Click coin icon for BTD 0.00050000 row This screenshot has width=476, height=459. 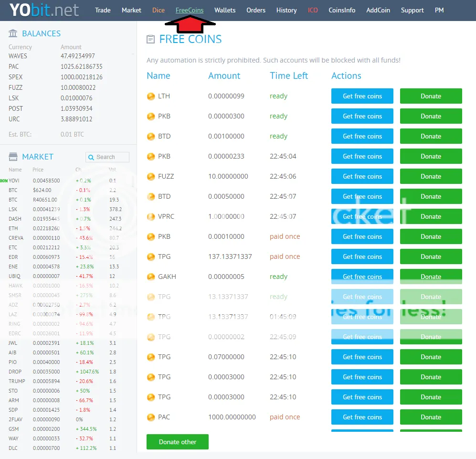(151, 196)
